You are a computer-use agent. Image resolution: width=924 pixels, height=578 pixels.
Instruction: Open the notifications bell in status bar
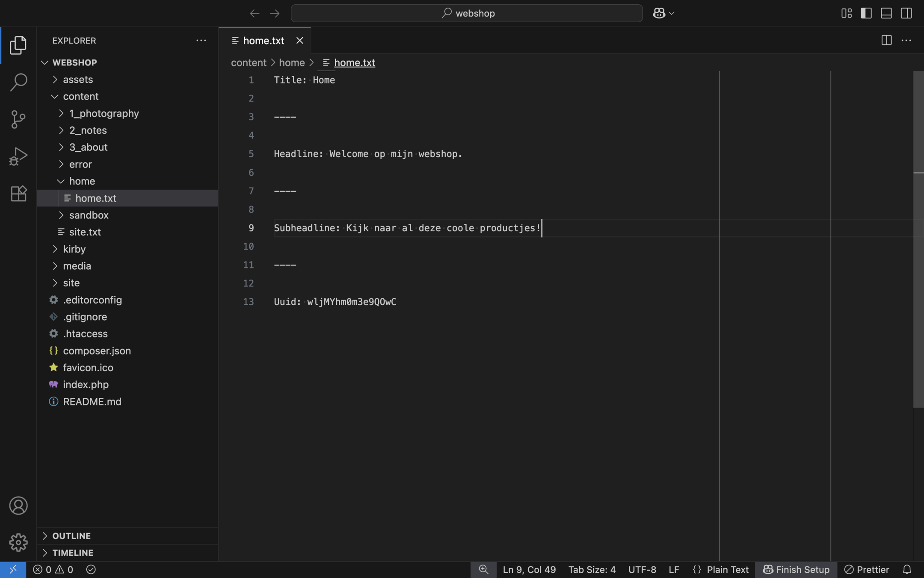pos(907,569)
